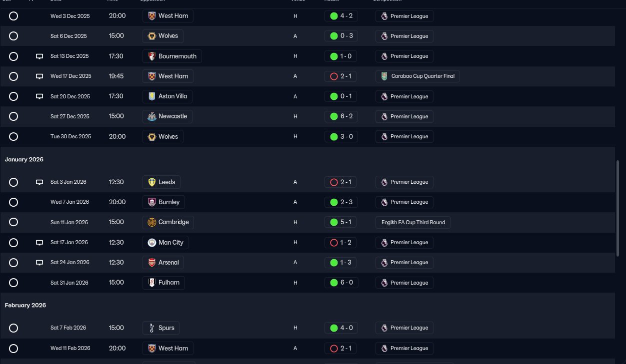The width and height of the screenshot is (626, 364).
Task: Open the Wolves 3 - 0 result
Action: pos(341,137)
